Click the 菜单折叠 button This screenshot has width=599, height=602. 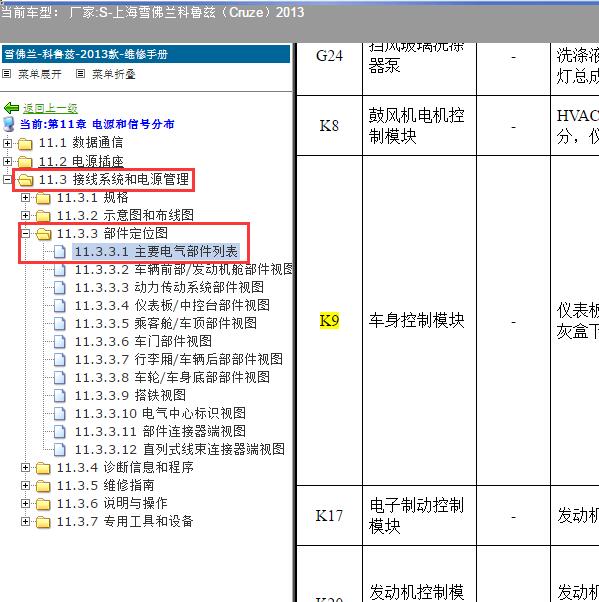click(x=114, y=74)
